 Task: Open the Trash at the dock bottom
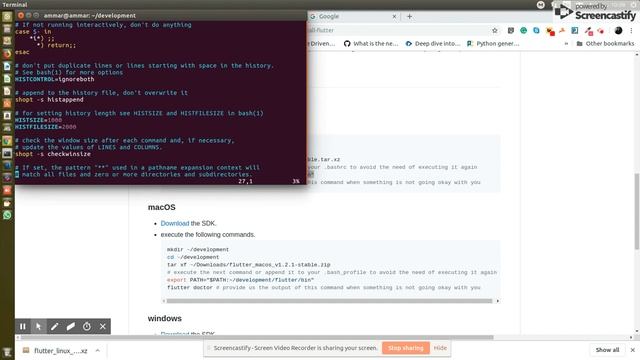pyautogui.click(x=7, y=352)
